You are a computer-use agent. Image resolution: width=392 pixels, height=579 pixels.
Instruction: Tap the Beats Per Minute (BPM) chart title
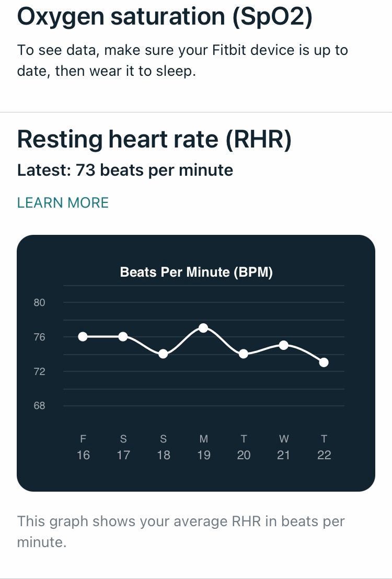197,273
